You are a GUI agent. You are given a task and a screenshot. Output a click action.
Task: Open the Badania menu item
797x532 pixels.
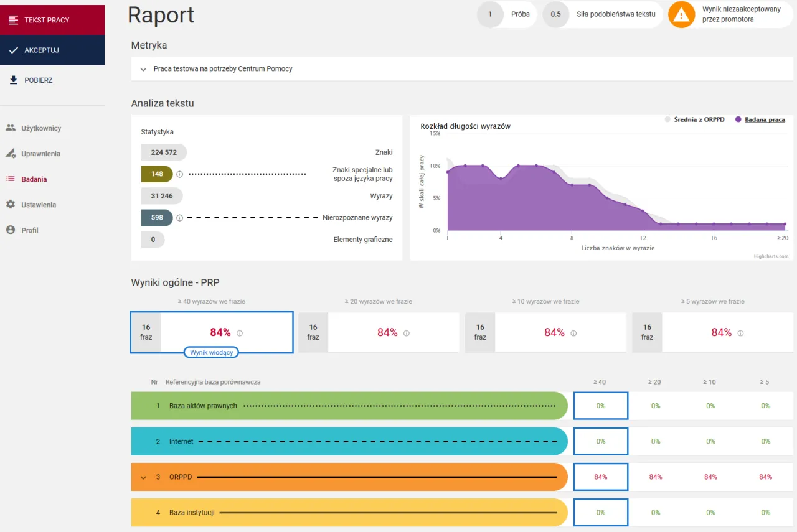[34, 179]
